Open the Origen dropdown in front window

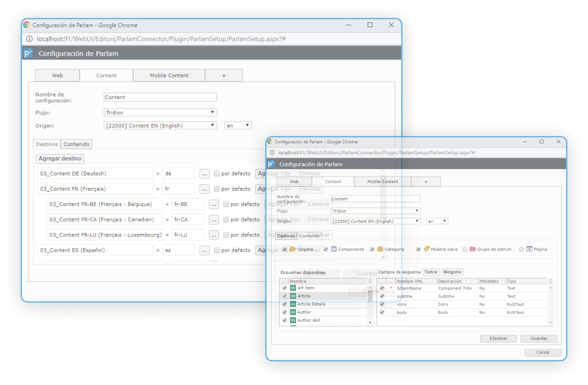[376, 221]
